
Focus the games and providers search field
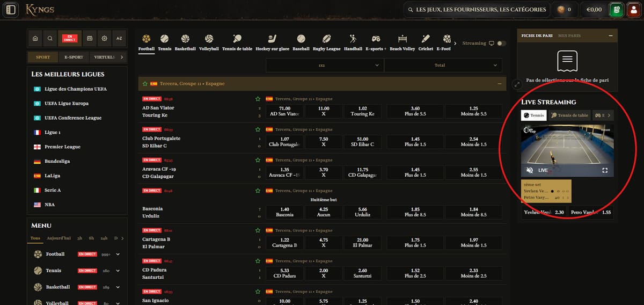tap(477, 9)
